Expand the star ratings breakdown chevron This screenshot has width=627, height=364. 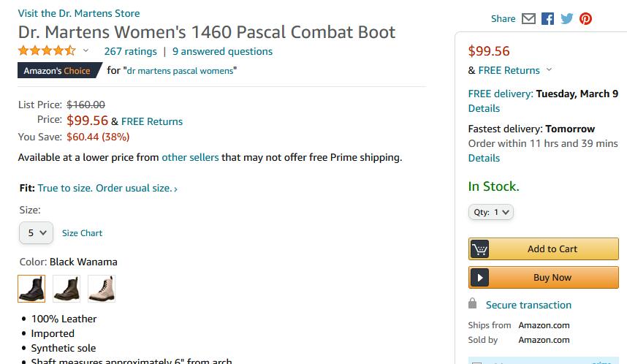(x=85, y=51)
